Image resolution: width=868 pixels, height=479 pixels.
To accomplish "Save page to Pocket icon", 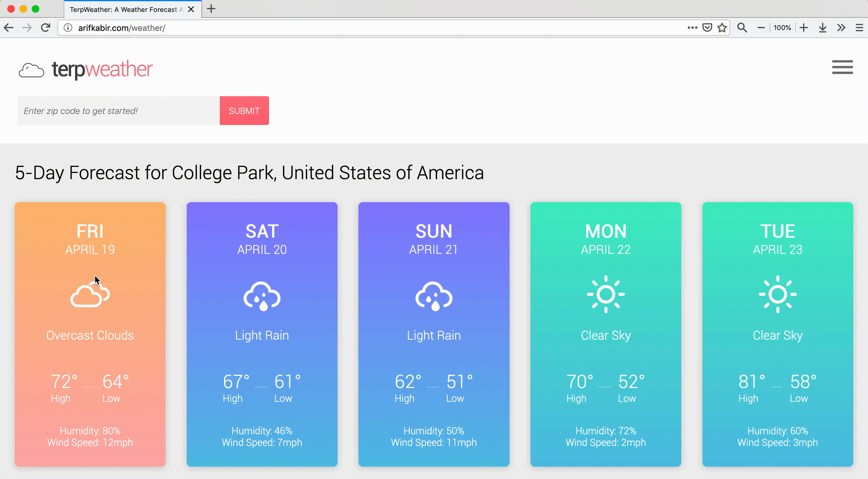I will (707, 28).
